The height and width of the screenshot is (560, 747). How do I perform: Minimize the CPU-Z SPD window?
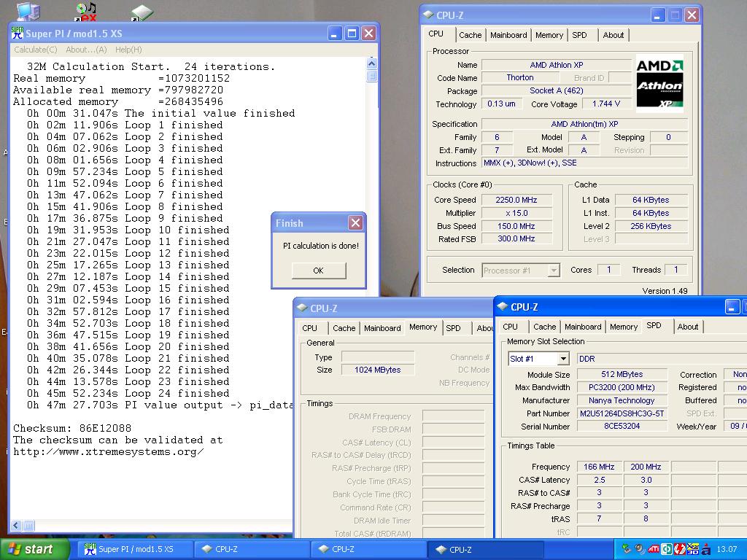pos(732,307)
